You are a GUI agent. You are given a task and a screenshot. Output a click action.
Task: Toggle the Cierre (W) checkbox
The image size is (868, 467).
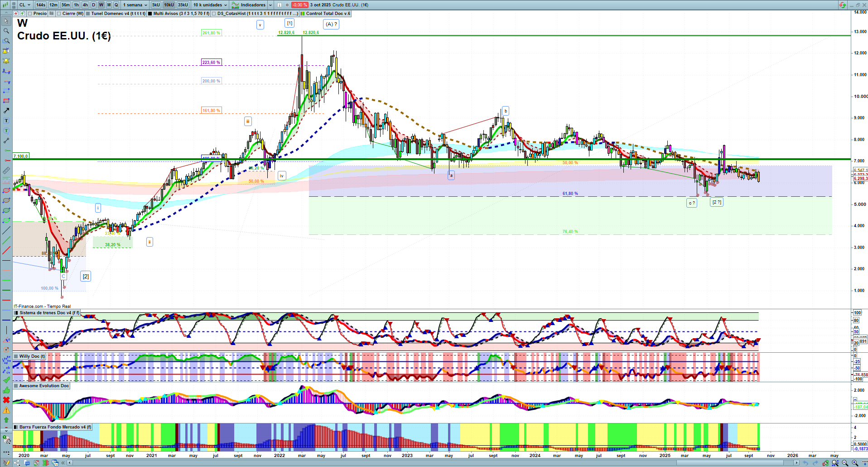click(59, 14)
